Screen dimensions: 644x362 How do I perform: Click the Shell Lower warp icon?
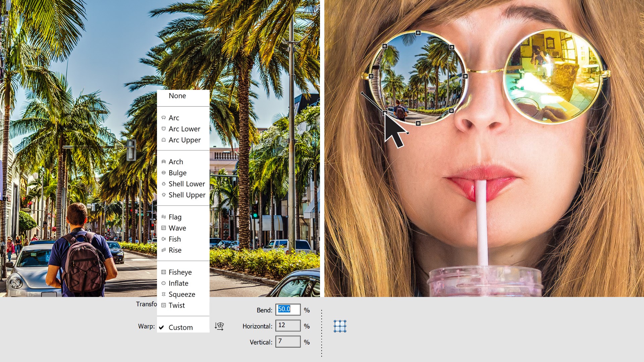pyautogui.click(x=164, y=184)
